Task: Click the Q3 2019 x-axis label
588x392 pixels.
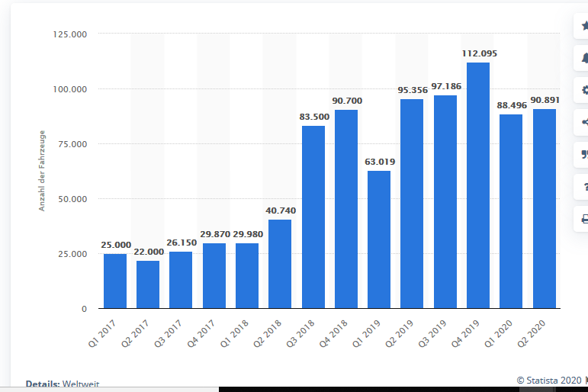Action: pyautogui.click(x=432, y=333)
